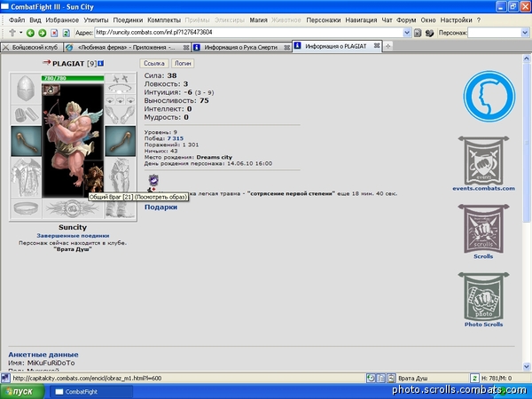Open the Вид menu
Viewport: 532px width, 399px height.
(x=35, y=20)
